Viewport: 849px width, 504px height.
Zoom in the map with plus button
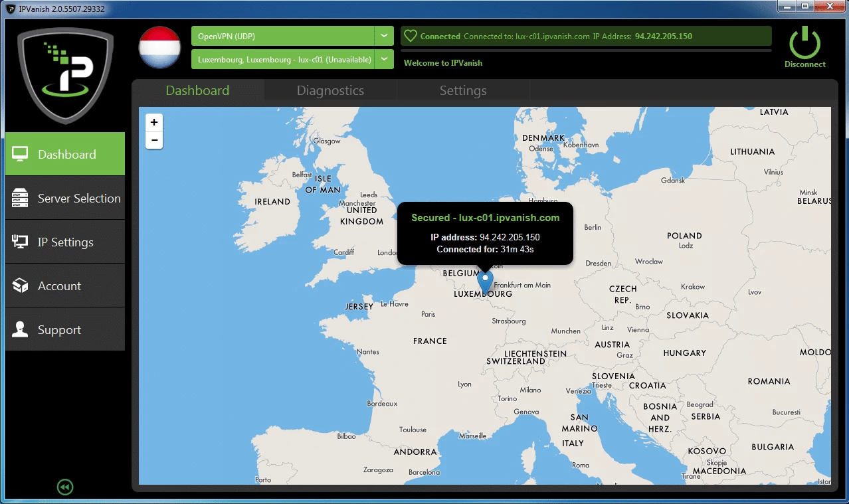tap(154, 122)
